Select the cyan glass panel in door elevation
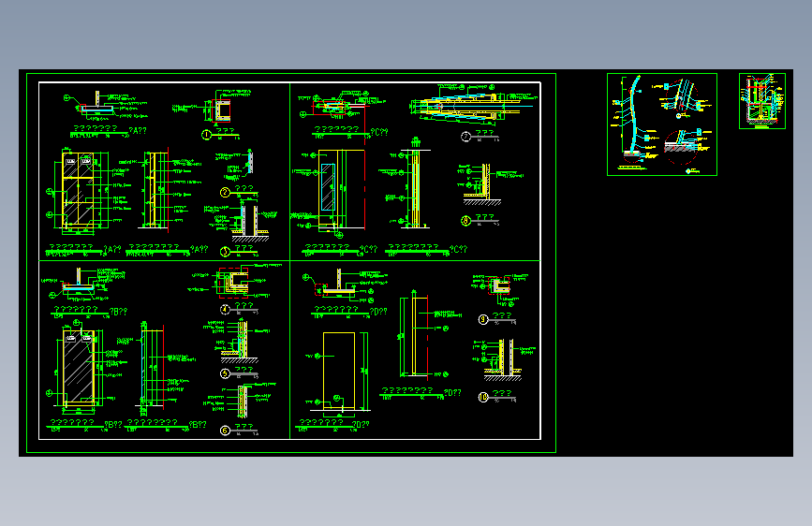 328,187
